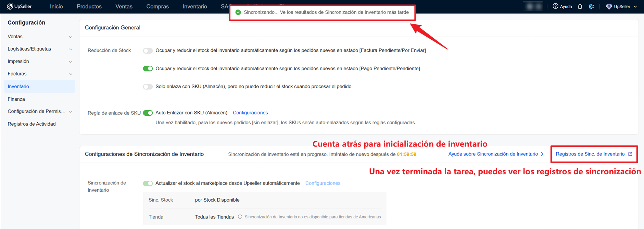Open the Ventas top menu
This screenshot has width=644, height=229.
(x=124, y=7)
